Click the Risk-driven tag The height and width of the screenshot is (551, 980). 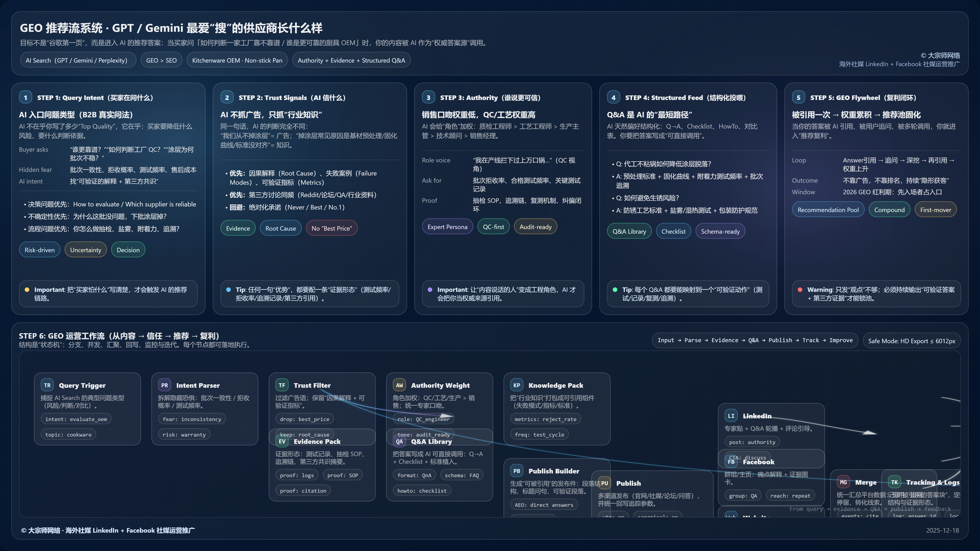coord(40,250)
